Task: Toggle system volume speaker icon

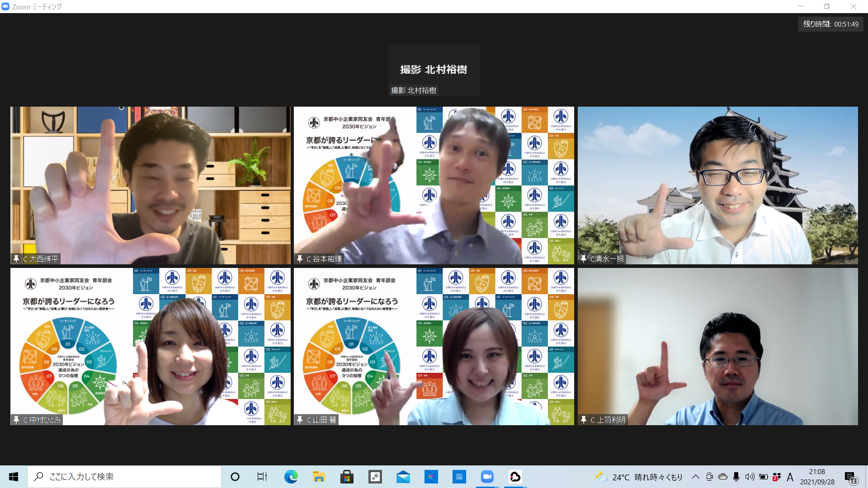Action: [750, 477]
